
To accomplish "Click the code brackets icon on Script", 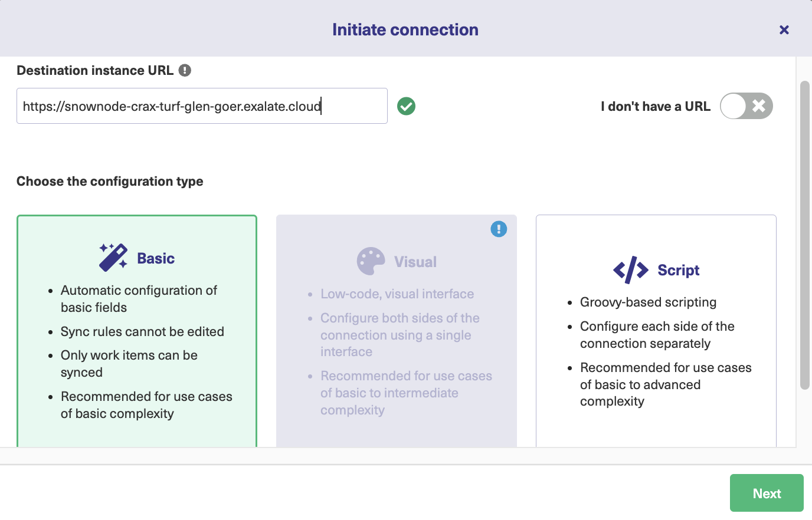I will click(631, 270).
